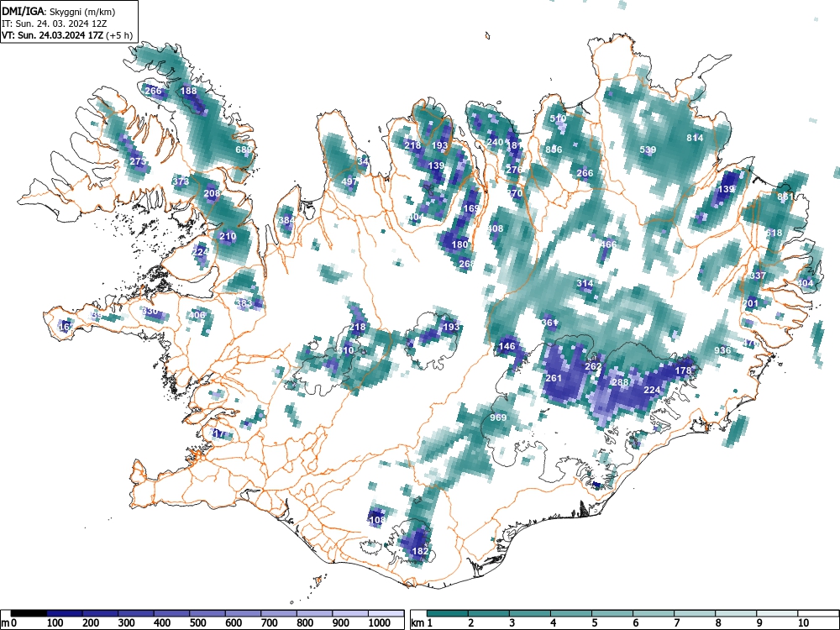
Task: Click the dark teal swatch between km 1 and 2
Action: click(448, 613)
